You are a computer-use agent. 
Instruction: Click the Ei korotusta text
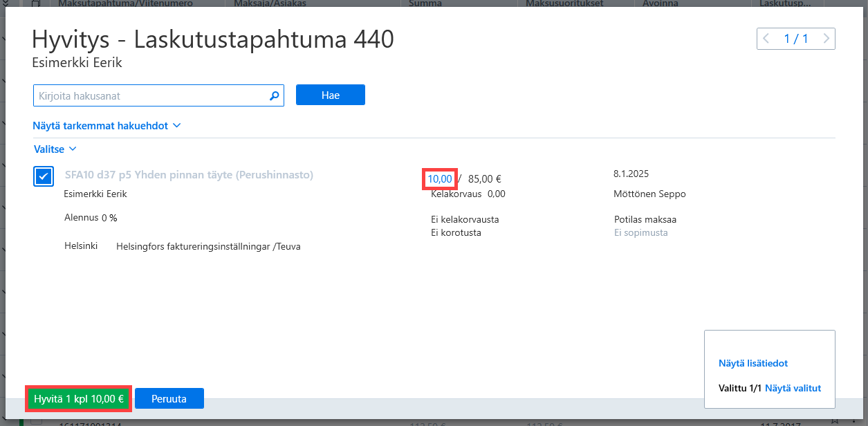coord(456,232)
